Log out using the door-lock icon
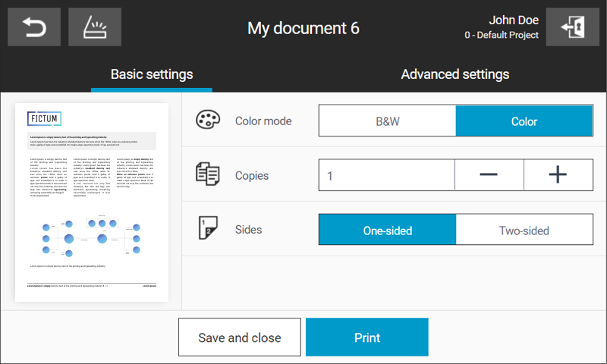 coord(573,27)
